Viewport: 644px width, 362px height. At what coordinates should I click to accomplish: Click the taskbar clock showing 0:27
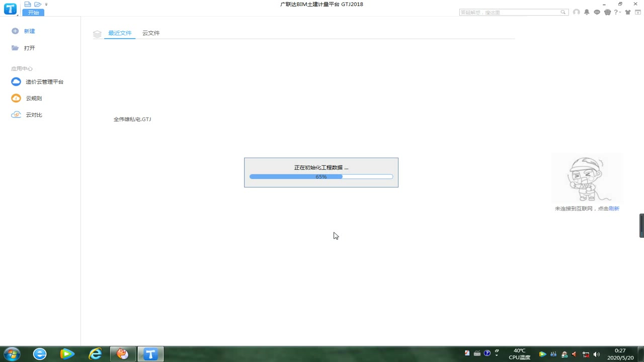click(620, 354)
